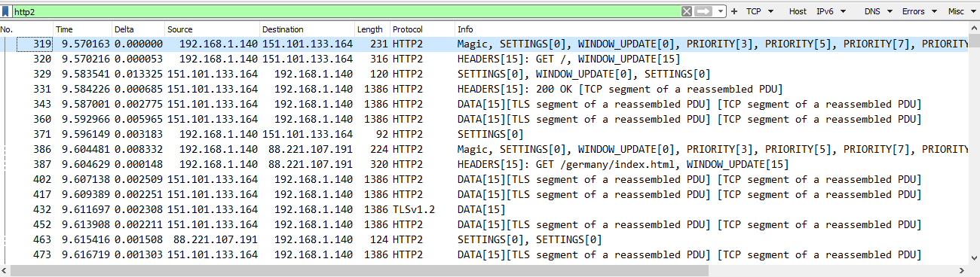Click the horizontal scrollbar thumb
This screenshot has width=980, height=277.
[x=359, y=270]
